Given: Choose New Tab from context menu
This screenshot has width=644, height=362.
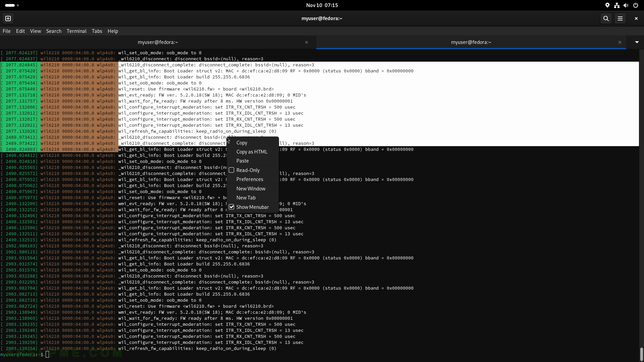Looking at the screenshot, I should pos(253,198).
